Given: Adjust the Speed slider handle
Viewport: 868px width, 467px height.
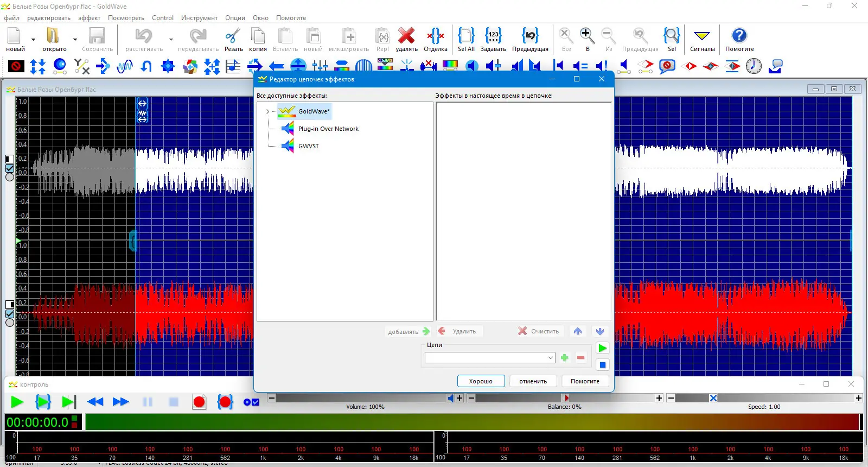Looking at the screenshot, I should [x=713, y=398].
